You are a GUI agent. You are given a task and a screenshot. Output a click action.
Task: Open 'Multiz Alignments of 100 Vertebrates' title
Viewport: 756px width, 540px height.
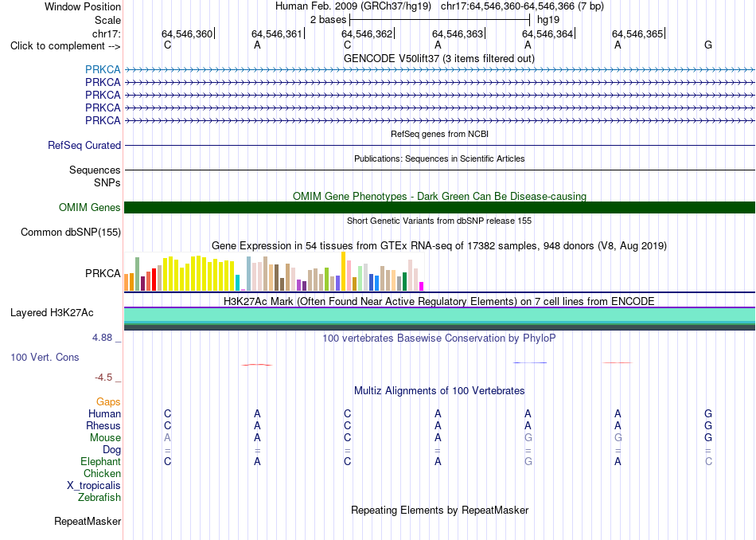point(439,391)
